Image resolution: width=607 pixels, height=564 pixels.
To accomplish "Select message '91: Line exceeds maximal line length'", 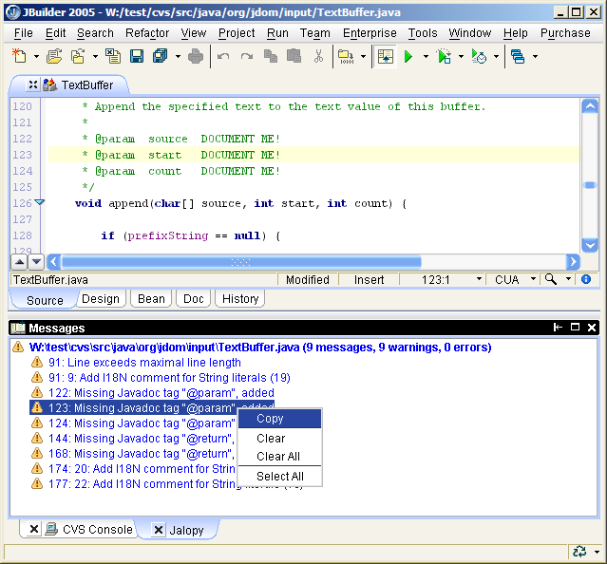I will (x=144, y=362).
